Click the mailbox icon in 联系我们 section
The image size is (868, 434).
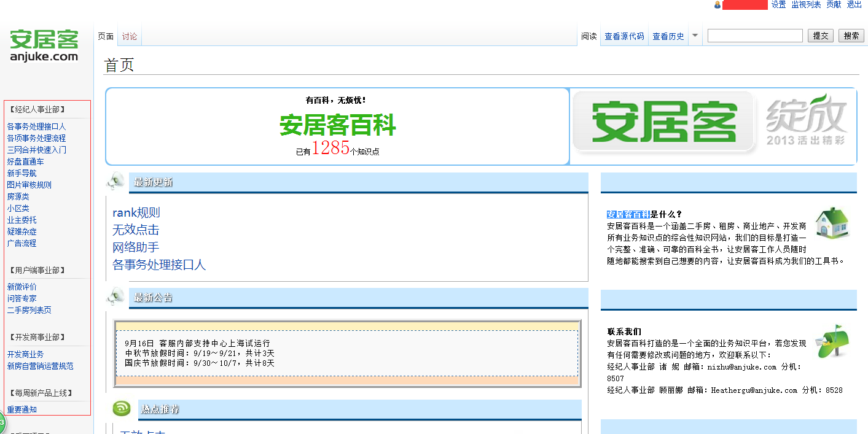pyautogui.click(x=832, y=341)
